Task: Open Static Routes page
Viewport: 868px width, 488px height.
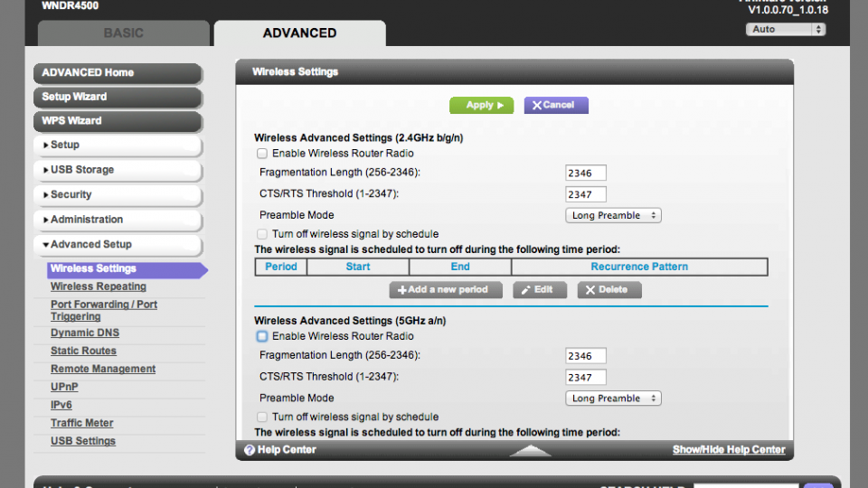Action: click(x=83, y=351)
